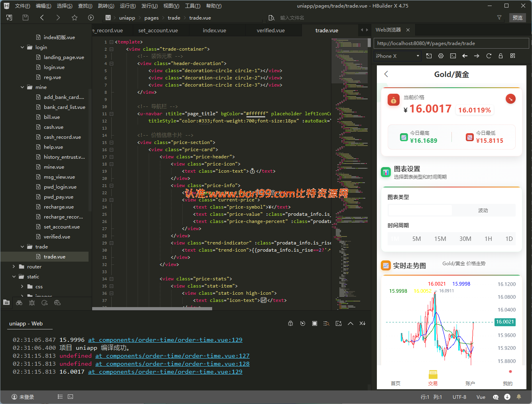Click the 预览 preview button
The width and height of the screenshot is (532, 404).
pos(518,18)
